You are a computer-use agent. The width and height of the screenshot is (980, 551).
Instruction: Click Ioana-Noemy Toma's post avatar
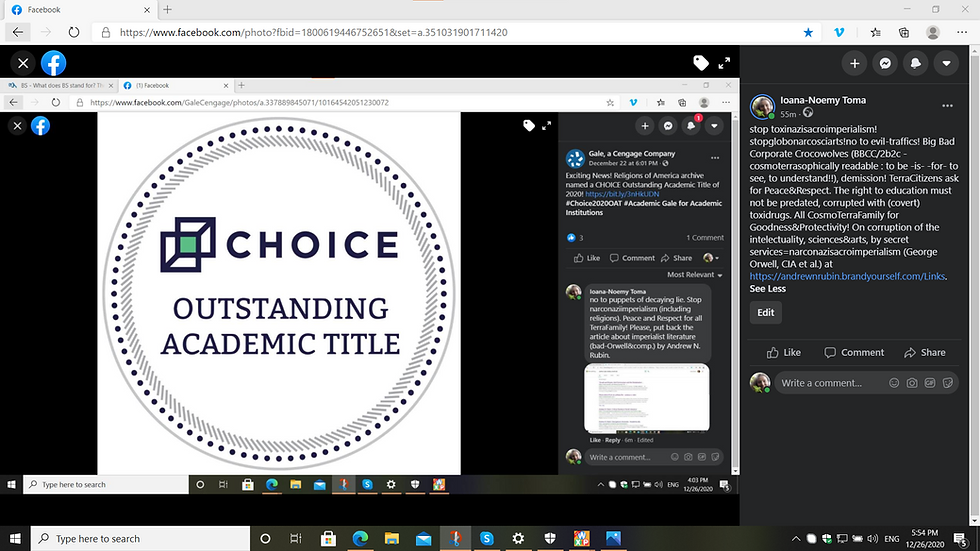pos(762,107)
